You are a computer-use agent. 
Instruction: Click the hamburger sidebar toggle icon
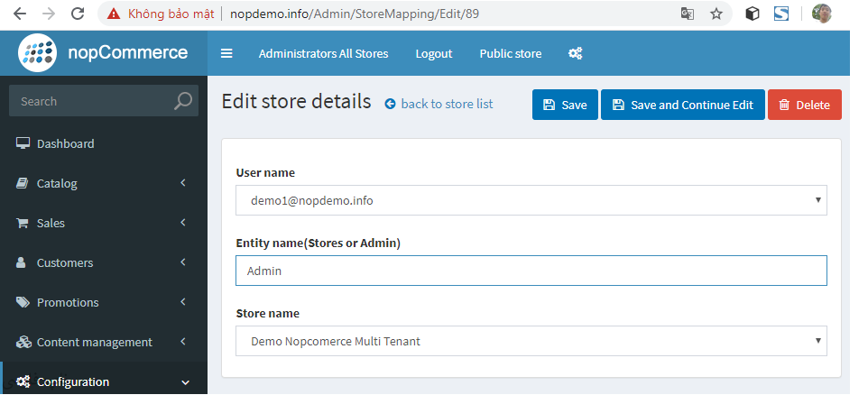(x=226, y=53)
